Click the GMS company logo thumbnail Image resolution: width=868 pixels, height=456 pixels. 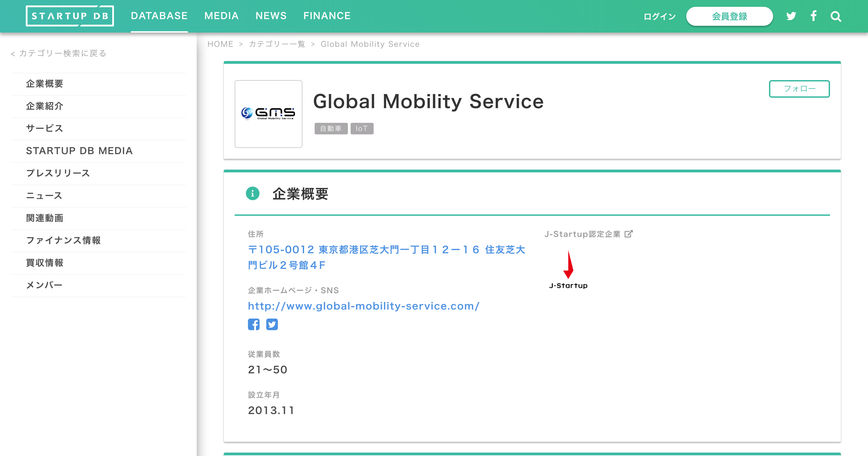(x=269, y=114)
